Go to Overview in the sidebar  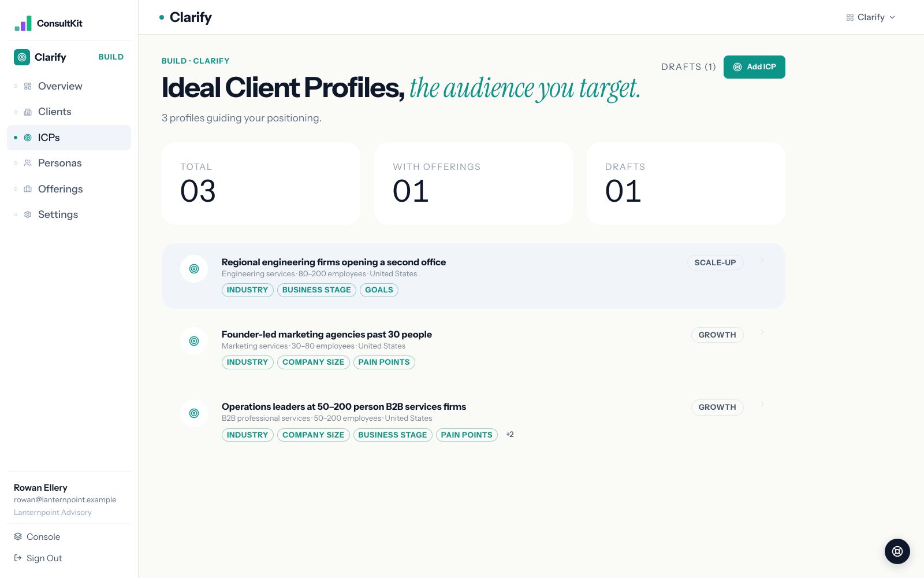pyautogui.click(x=69, y=86)
